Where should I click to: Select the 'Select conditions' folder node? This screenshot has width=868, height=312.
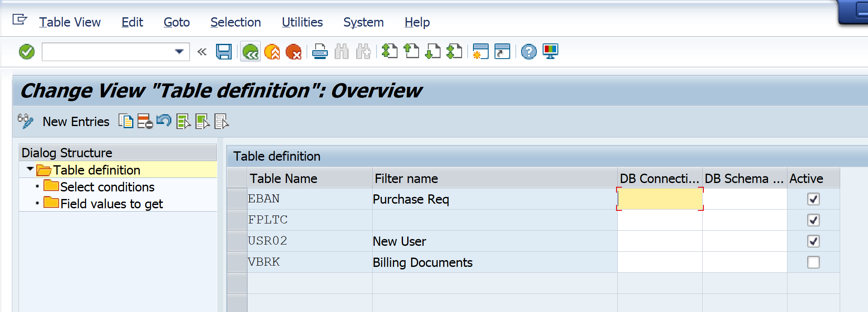107,187
